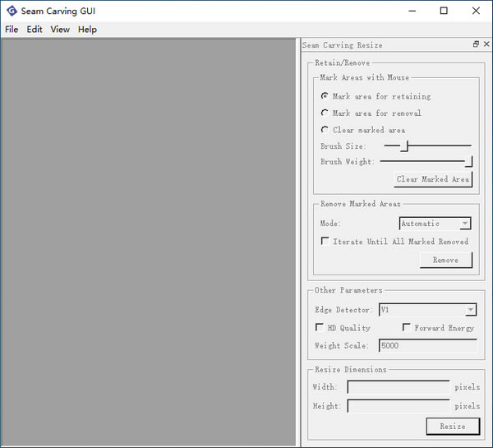The height and width of the screenshot is (448, 493).
Task: Open the View menu
Action: (x=60, y=30)
